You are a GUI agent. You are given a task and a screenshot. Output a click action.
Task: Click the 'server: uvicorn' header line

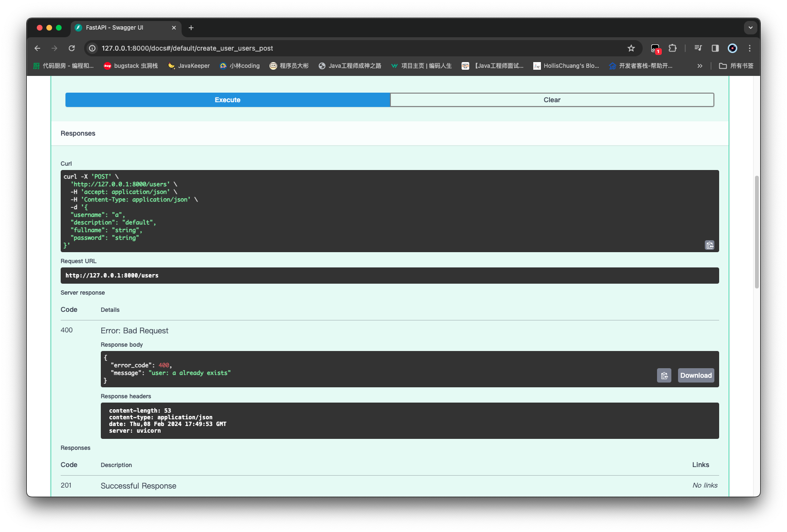click(135, 431)
